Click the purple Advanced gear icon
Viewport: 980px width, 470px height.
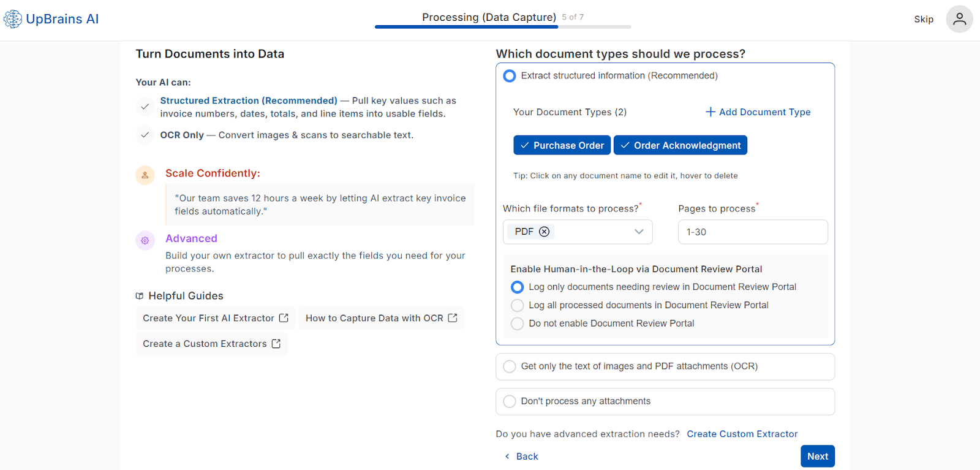(145, 241)
